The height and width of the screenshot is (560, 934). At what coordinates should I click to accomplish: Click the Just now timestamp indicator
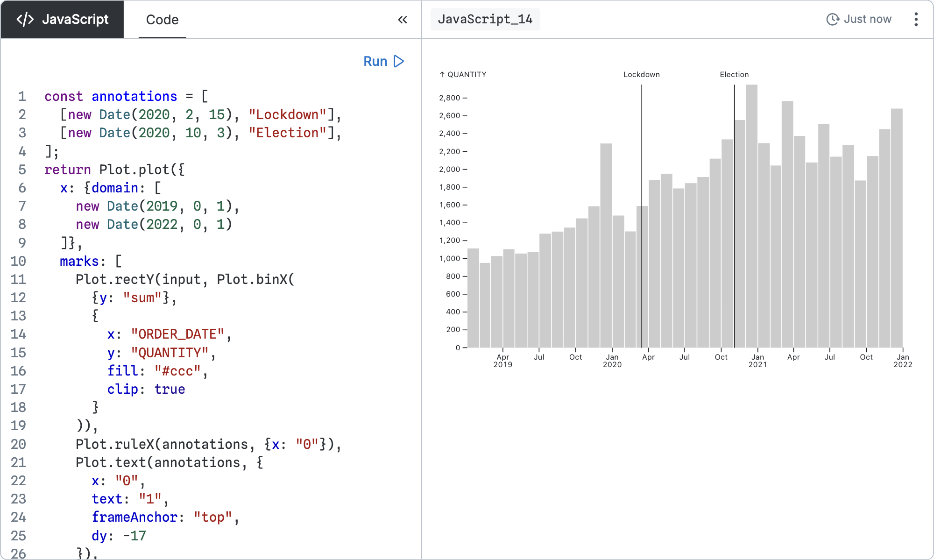867,19
